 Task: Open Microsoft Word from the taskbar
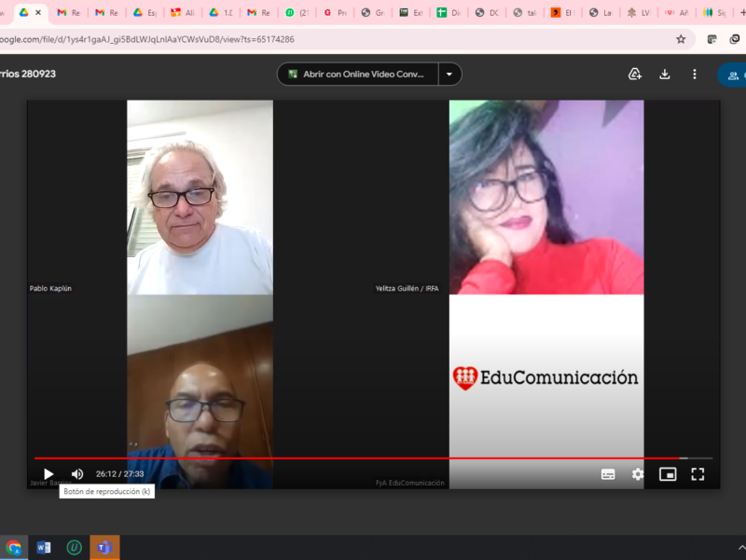pos(44,548)
